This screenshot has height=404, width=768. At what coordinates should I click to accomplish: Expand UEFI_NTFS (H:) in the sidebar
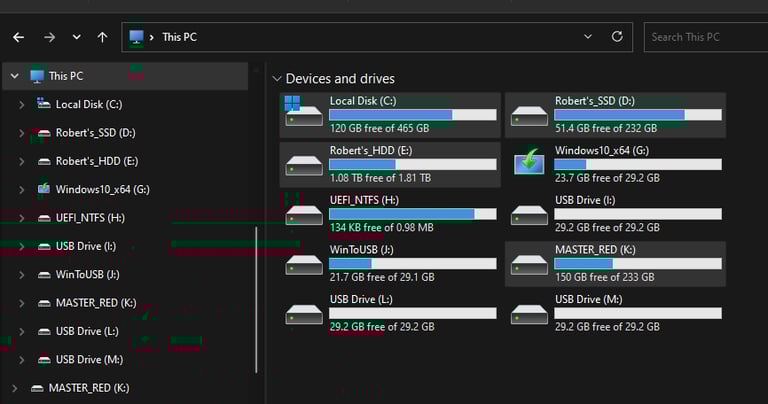point(22,218)
